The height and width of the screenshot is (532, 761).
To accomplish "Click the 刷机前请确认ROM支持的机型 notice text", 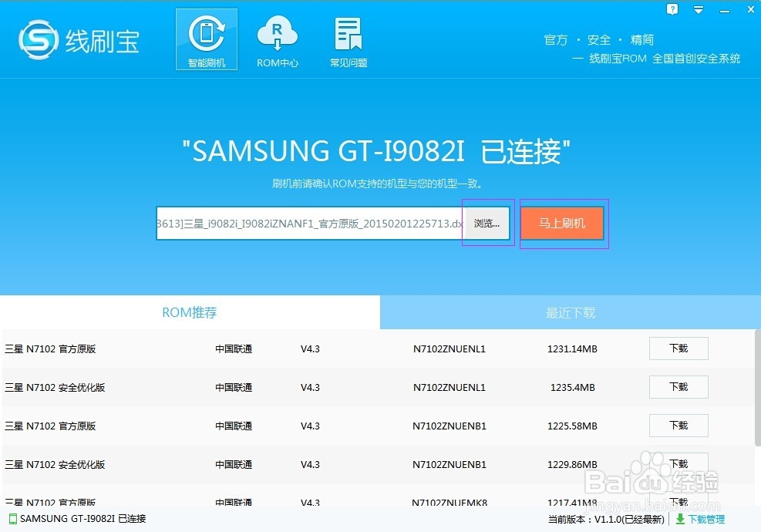I will pos(377,184).
